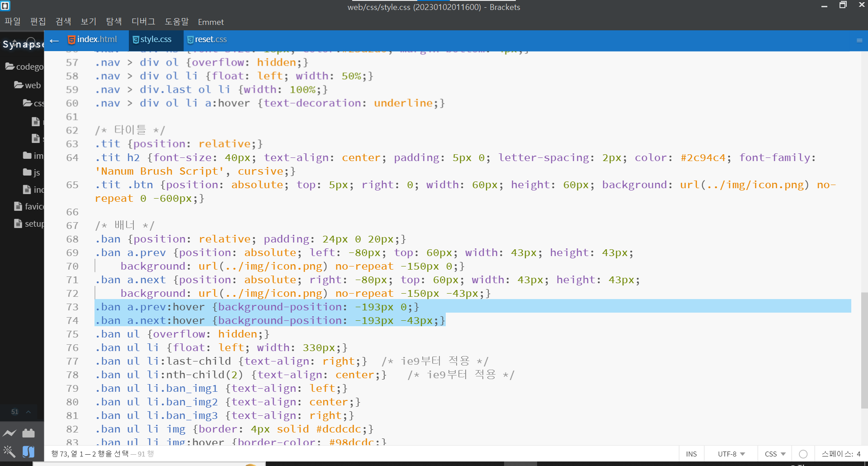This screenshot has width=868, height=466.
Task: Click .ban a.next:hover selector on line 74
Action: tap(150, 321)
